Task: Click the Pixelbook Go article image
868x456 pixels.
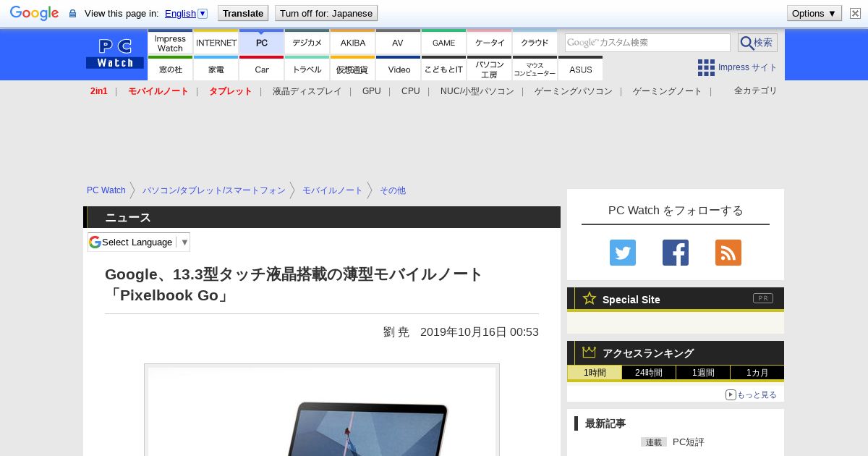Action: (x=322, y=411)
